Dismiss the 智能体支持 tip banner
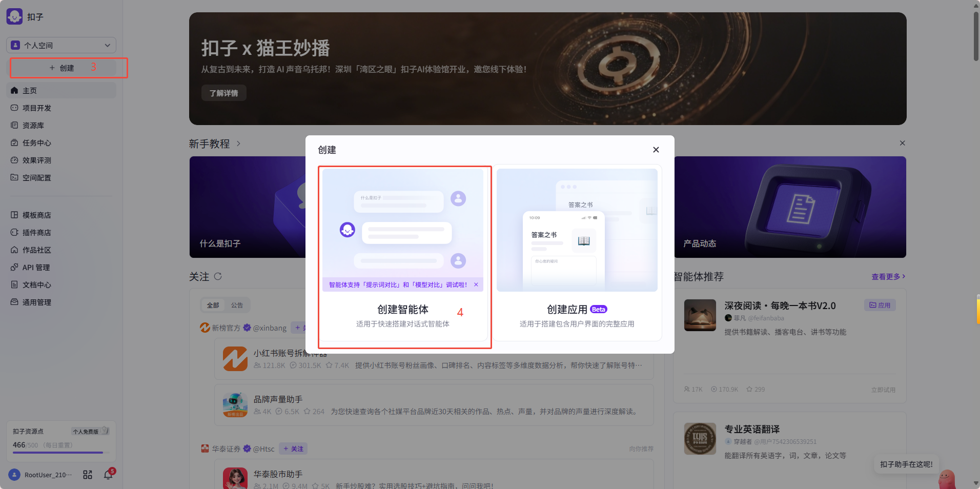Viewport: 980px width, 489px height. point(476,284)
